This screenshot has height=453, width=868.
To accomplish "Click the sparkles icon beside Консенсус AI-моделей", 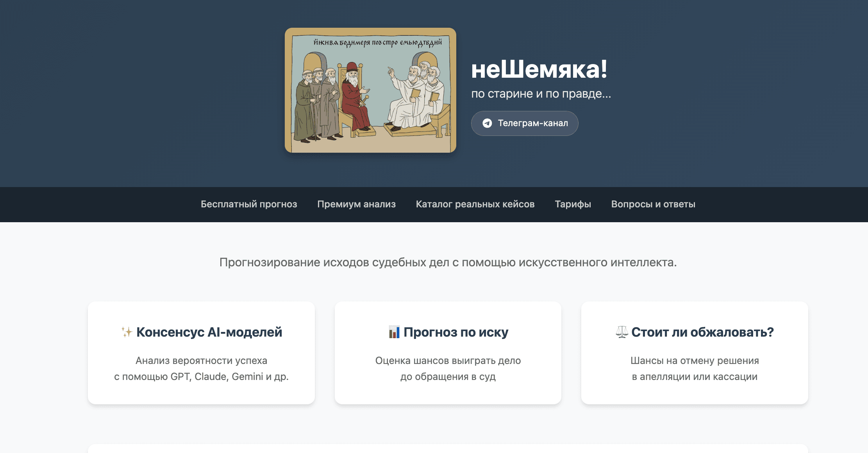I will pos(127,332).
